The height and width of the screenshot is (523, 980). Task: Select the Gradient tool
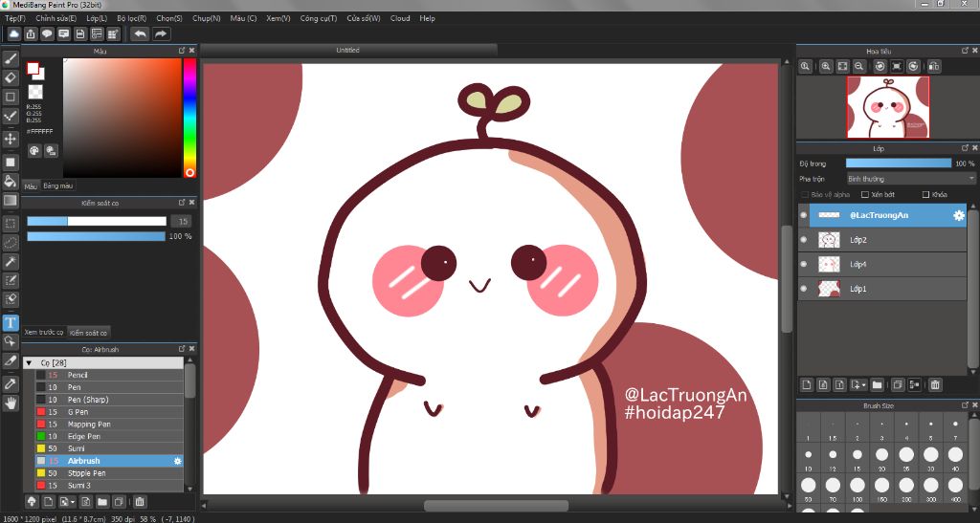click(10, 201)
